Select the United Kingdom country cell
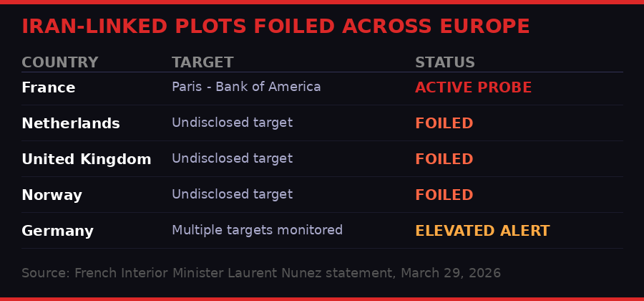 (86, 159)
